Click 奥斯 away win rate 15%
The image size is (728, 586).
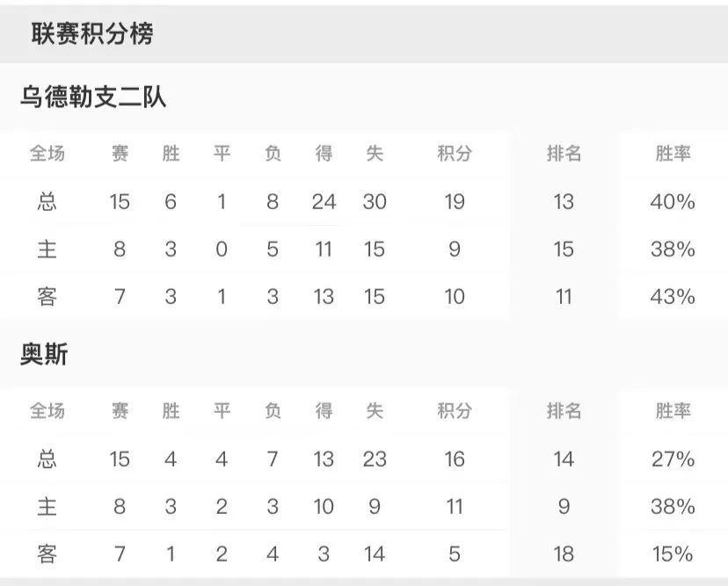pos(673,553)
